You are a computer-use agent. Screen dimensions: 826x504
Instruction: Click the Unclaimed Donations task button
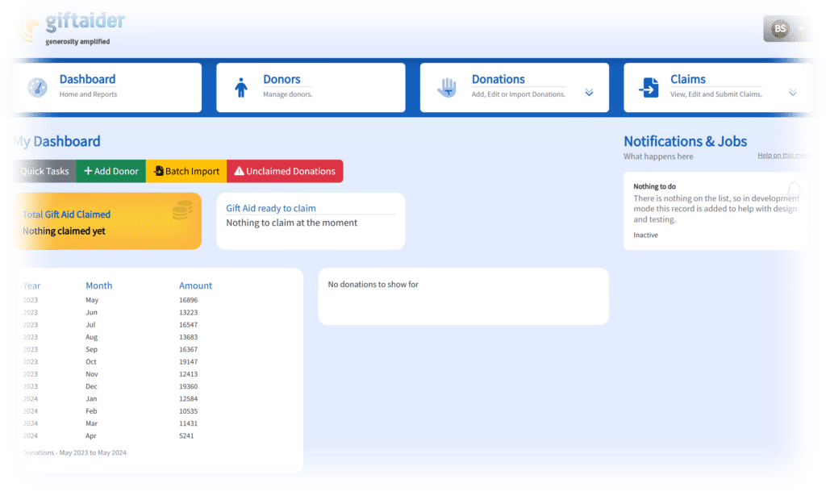pyautogui.click(x=285, y=171)
